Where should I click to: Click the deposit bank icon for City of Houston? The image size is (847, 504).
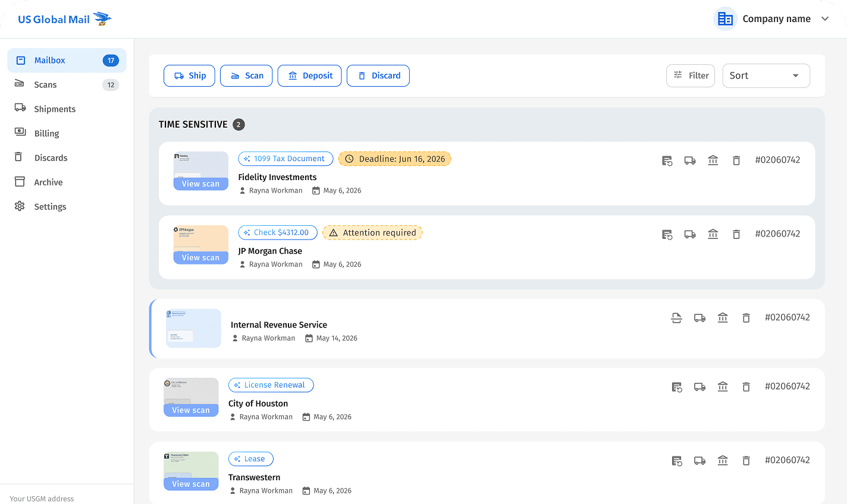(723, 387)
